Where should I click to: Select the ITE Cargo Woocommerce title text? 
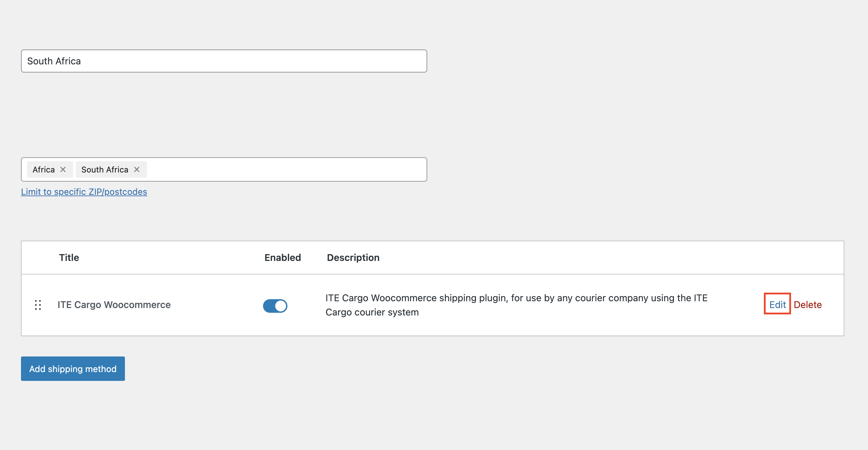[x=114, y=305]
